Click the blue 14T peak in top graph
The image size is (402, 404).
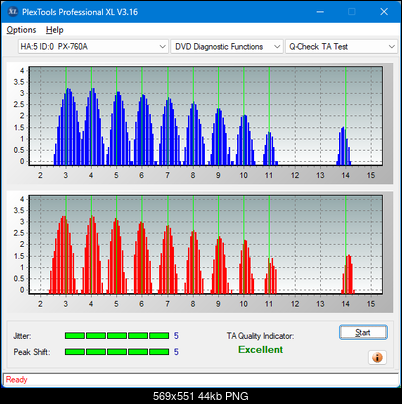pyautogui.click(x=344, y=146)
